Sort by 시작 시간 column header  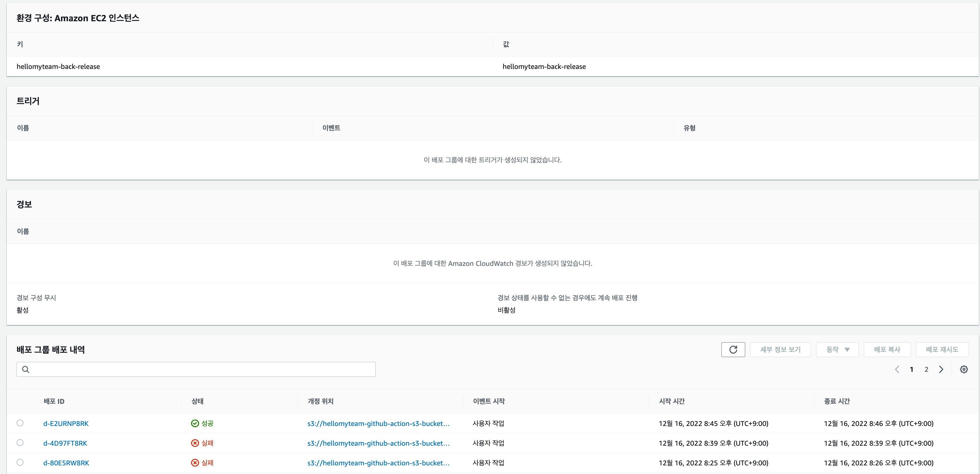672,401
